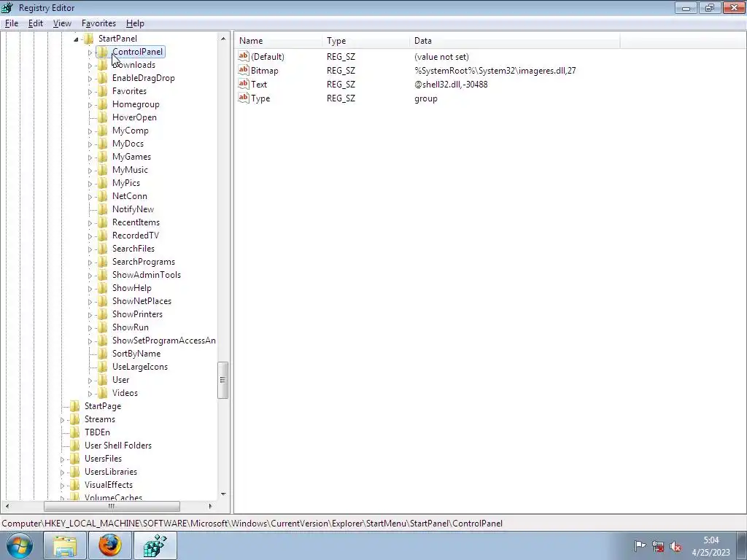Click the tree horizontal scrollbar thumb
Screen dimensions: 747x560
point(112,506)
